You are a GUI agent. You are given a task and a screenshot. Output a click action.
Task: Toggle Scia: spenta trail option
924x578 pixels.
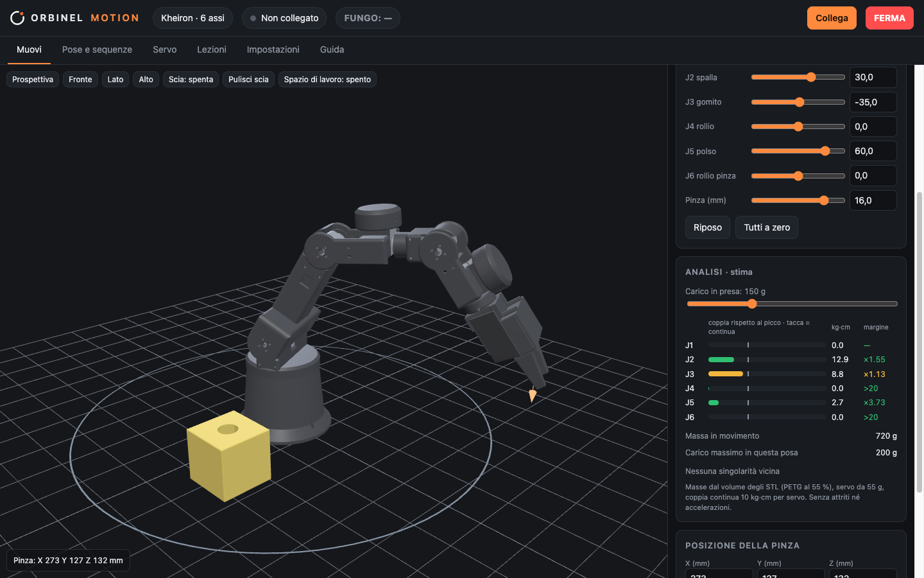pyautogui.click(x=191, y=80)
